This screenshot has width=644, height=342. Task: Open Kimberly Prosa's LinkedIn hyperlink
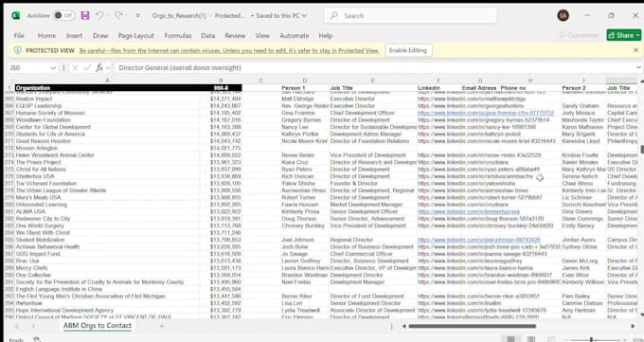(469, 211)
